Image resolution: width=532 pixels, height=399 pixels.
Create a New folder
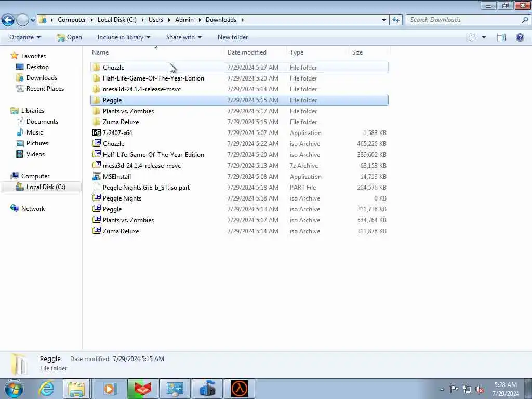coord(232,37)
